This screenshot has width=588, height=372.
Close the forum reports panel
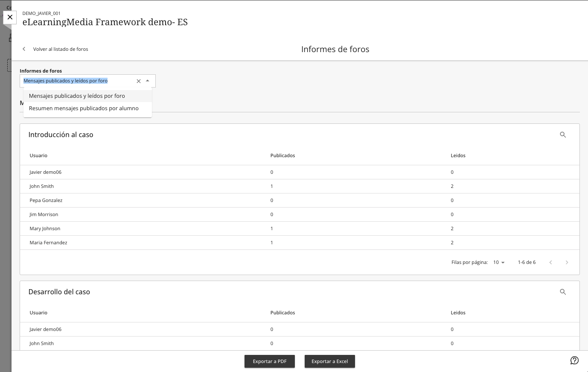tap(10, 17)
